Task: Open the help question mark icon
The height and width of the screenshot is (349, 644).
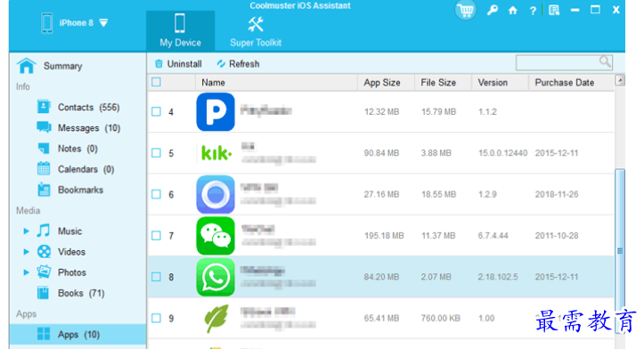Action: pos(533,11)
